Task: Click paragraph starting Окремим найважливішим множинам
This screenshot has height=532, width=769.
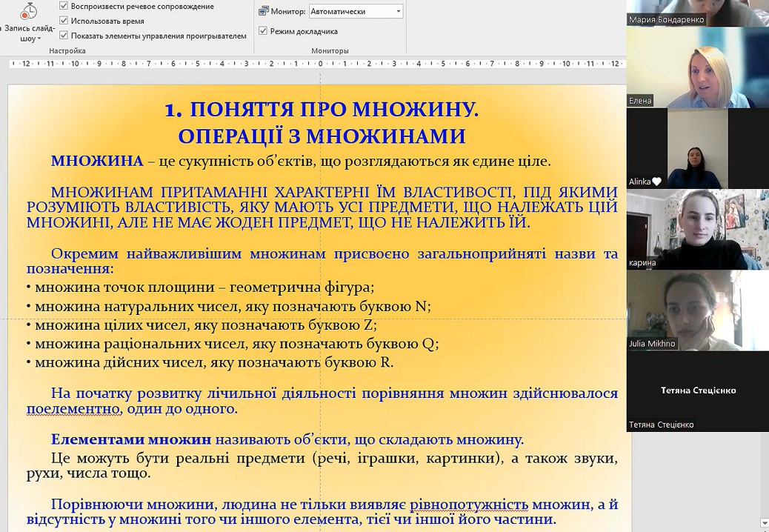Action: click(x=322, y=261)
